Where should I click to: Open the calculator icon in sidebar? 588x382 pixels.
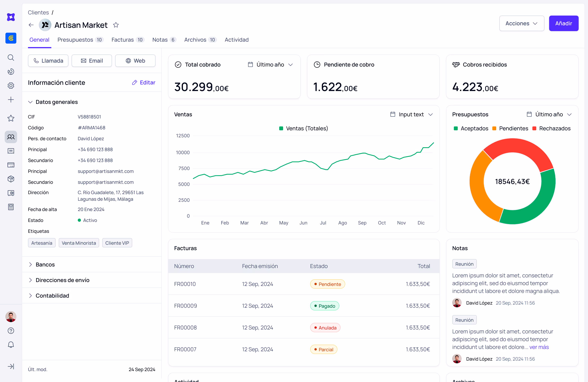[x=11, y=207]
